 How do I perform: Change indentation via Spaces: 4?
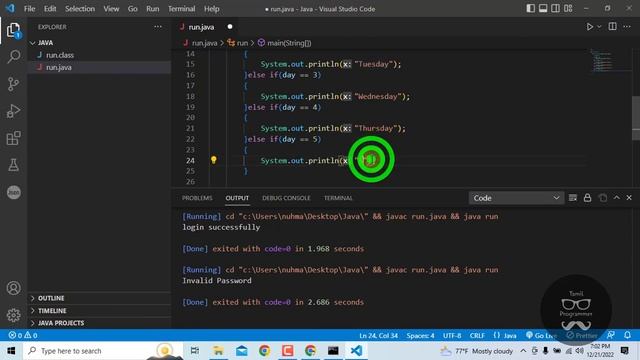click(x=420, y=336)
